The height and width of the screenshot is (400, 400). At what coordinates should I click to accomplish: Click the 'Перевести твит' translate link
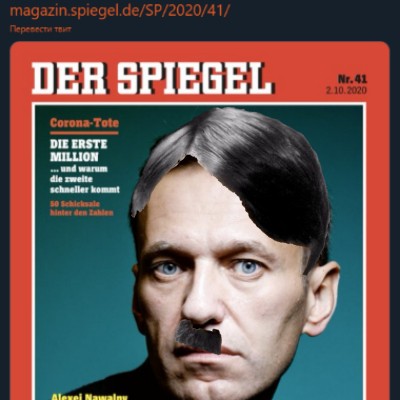click(x=41, y=29)
